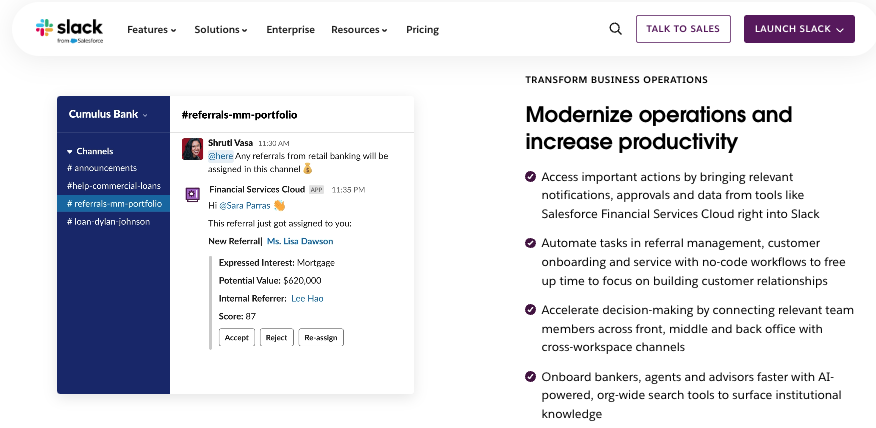Click Shruti Vasa's avatar photo
876x428 pixels.
click(x=192, y=149)
